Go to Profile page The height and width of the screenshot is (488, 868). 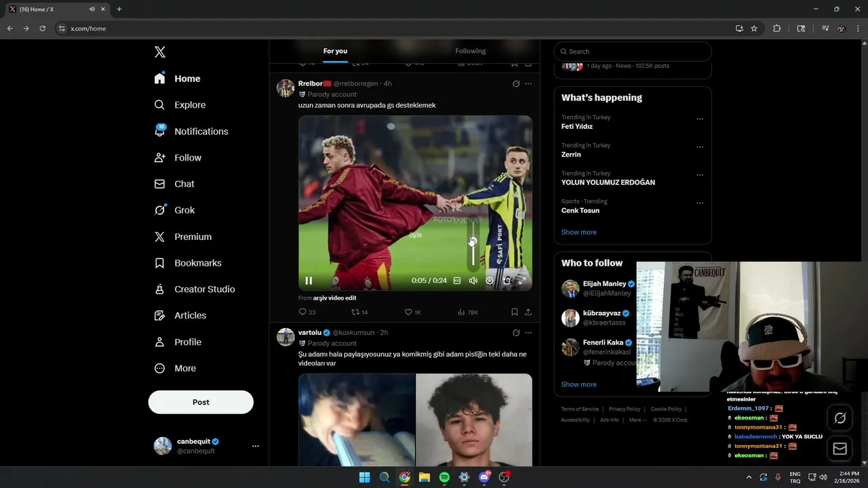(178, 342)
